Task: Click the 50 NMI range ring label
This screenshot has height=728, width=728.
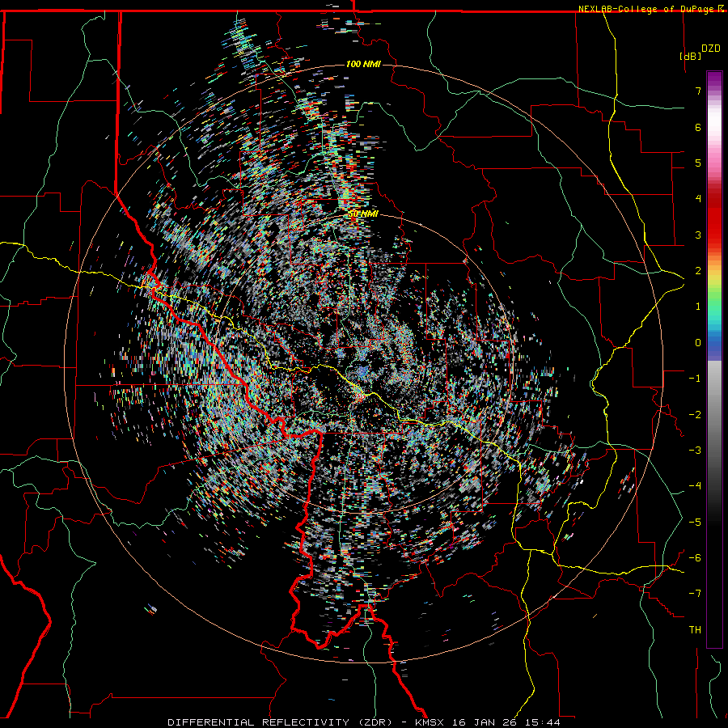Action: pyautogui.click(x=363, y=214)
